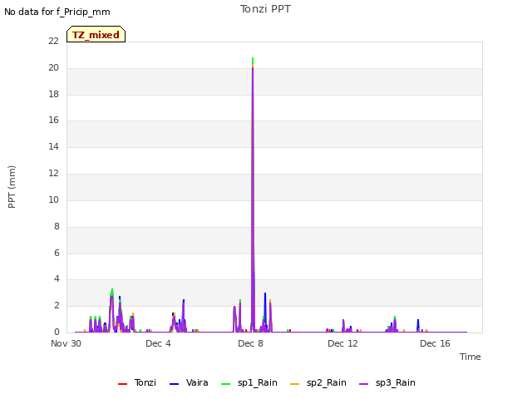The height and width of the screenshot is (399, 532).
Task: Click the Dec 8 x-axis label
Action: (x=250, y=343)
